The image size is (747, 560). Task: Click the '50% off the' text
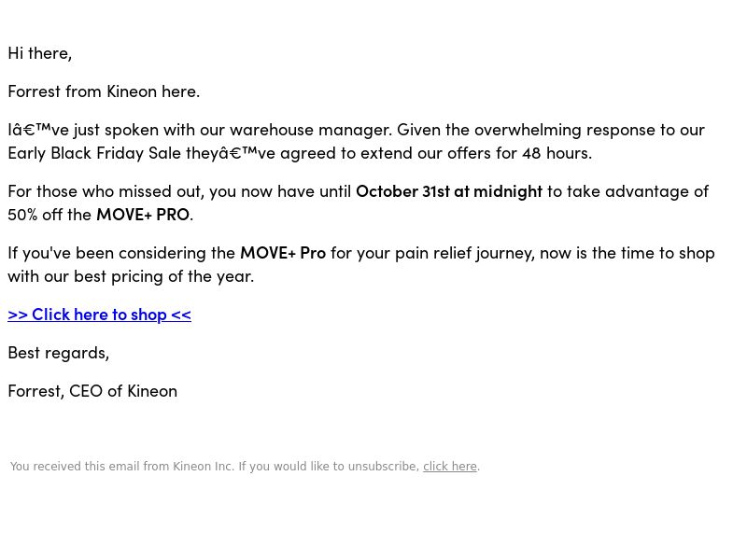(x=49, y=215)
